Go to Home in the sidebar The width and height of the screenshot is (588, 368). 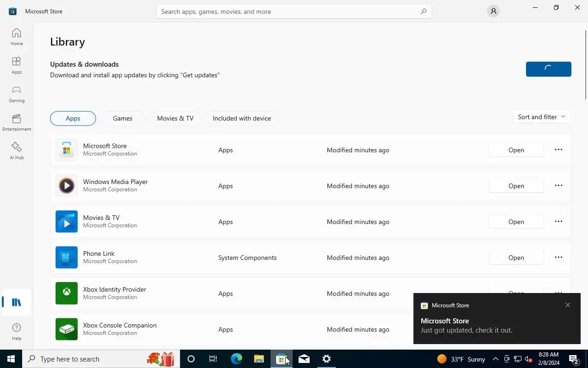(17, 37)
